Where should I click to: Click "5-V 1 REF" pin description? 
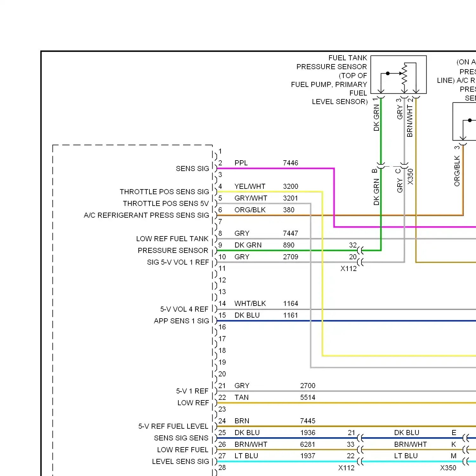192,391
